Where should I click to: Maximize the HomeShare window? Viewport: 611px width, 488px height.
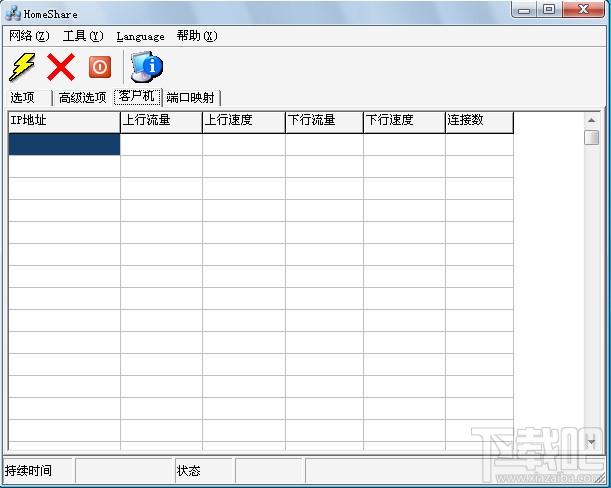[549, 10]
